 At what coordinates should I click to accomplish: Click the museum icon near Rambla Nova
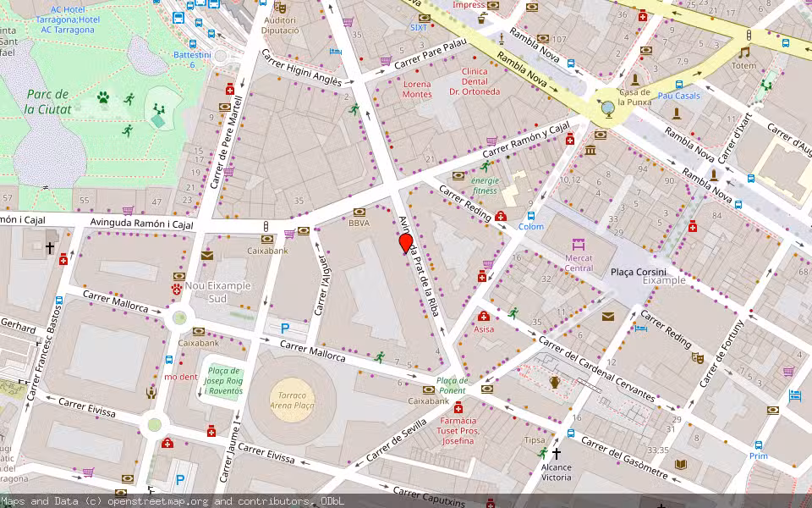(590, 151)
